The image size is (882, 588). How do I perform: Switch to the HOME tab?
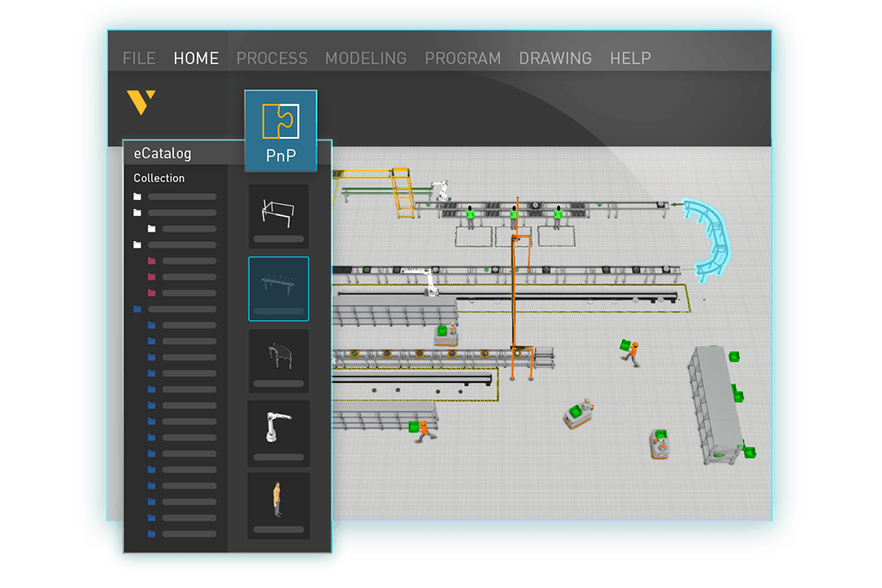coord(196,59)
